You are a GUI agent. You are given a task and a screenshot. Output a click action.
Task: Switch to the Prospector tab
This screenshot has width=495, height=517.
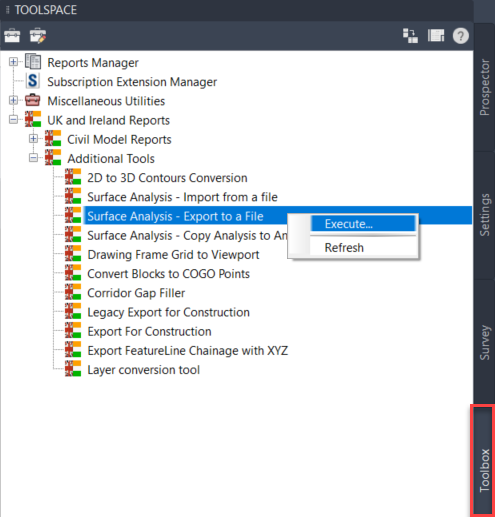484,88
